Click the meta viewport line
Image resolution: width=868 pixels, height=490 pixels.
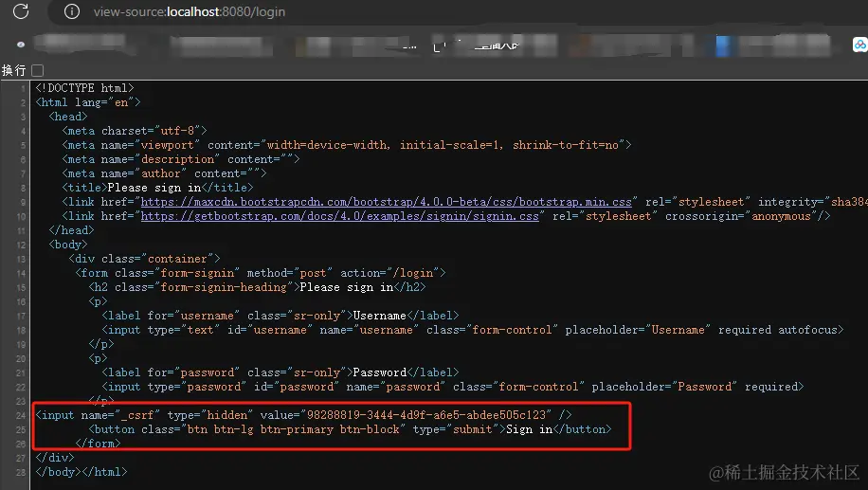[x=347, y=145]
